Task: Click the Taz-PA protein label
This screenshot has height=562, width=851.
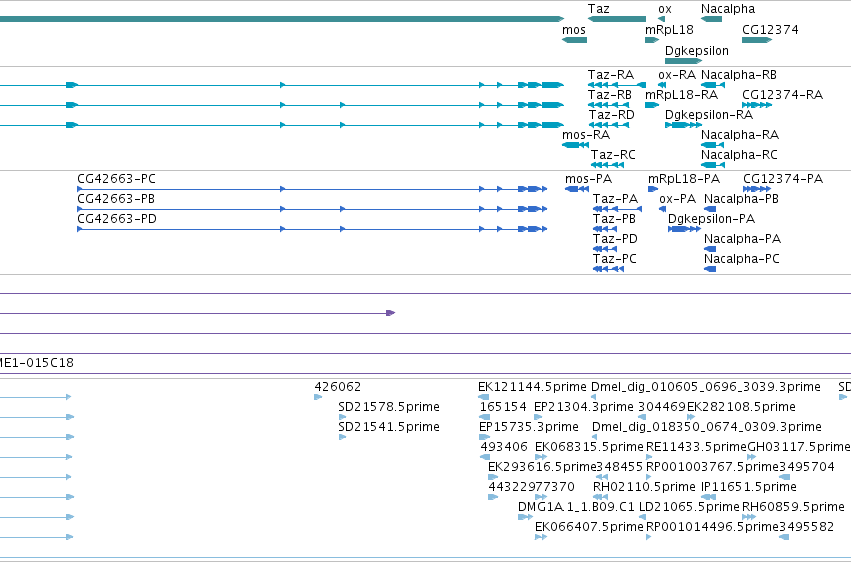Action: click(615, 199)
